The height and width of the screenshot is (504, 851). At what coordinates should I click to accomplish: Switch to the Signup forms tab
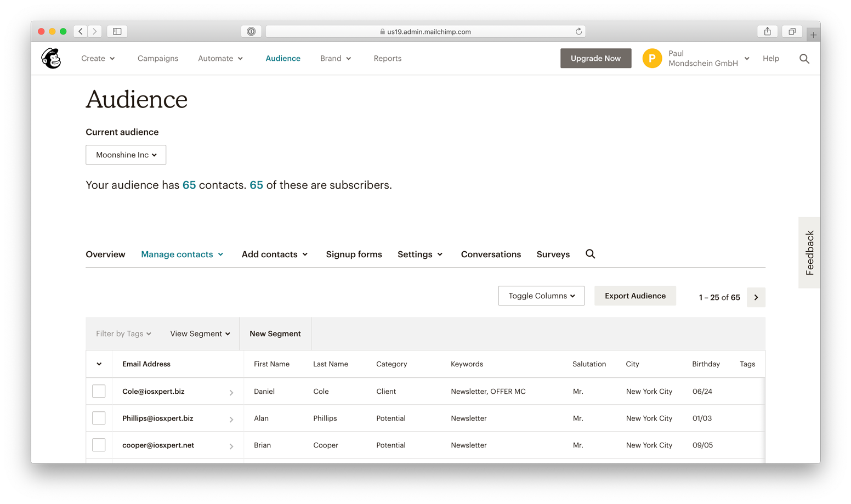354,254
